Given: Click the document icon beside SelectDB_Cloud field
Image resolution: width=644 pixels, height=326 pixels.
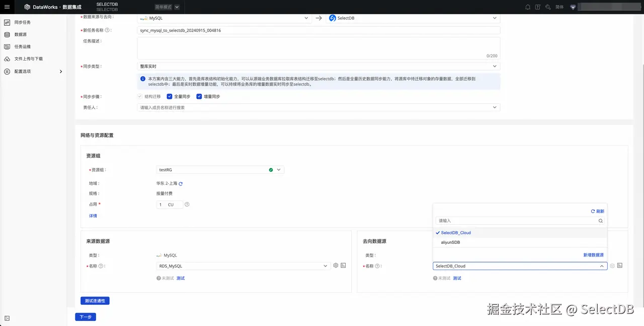Looking at the screenshot, I should tap(619, 266).
